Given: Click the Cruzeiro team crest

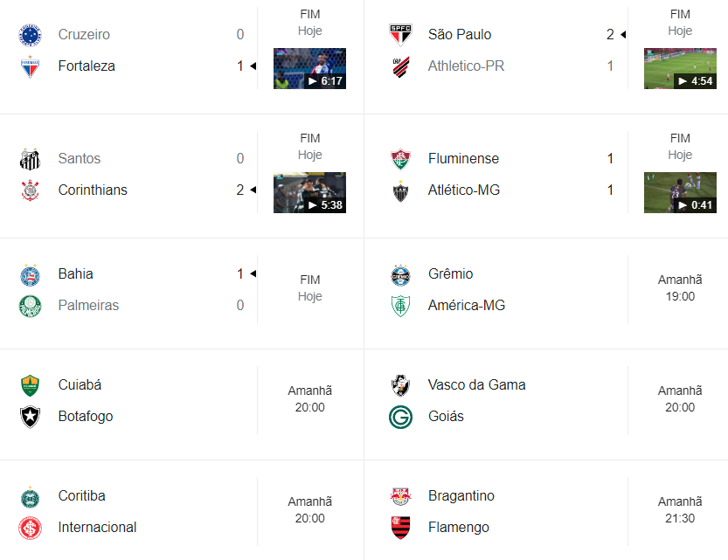Looking at the screenshot, I should pos(30,35).
